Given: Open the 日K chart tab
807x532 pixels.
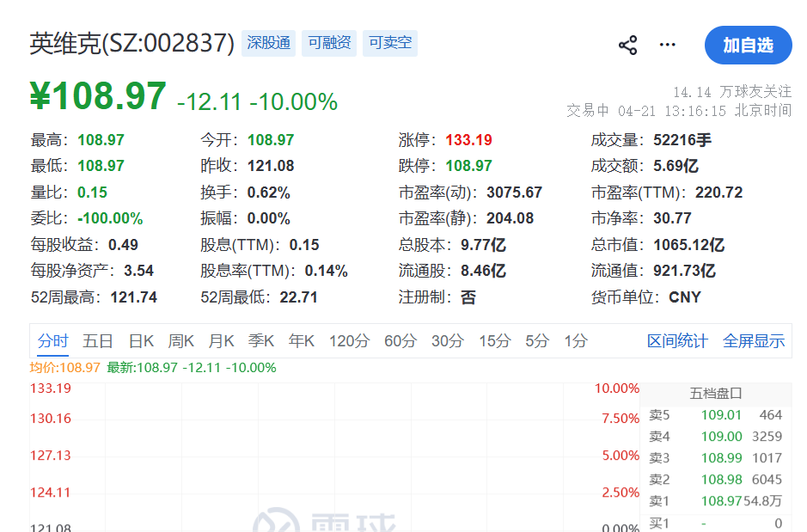Looking at the screenshot, I should click(141, 341).
